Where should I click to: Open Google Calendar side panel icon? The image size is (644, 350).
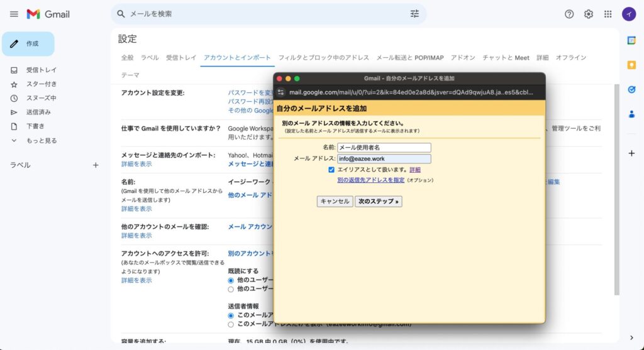click(x=631, y=40)
